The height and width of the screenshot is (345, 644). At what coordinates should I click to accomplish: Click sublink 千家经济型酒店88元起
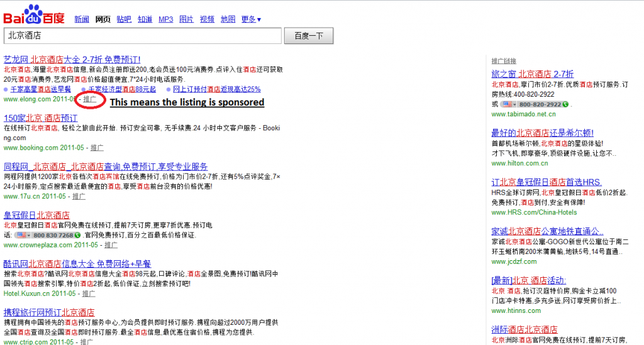coord(122,89)
